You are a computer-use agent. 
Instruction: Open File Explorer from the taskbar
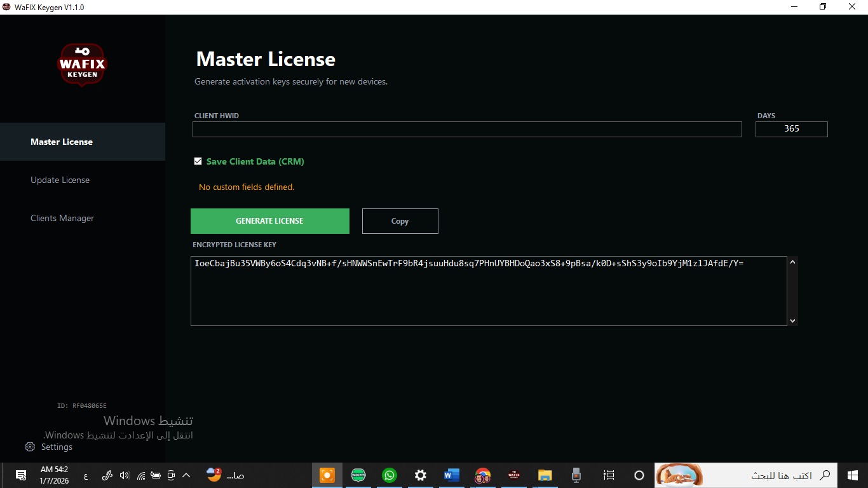click(x=545, y=475)
